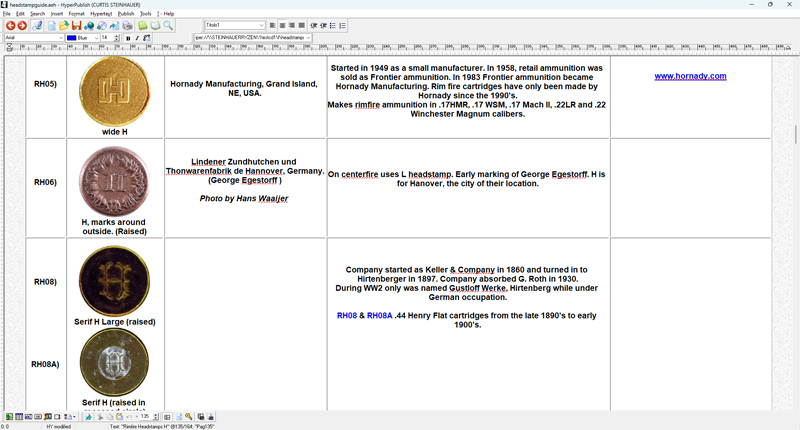
Task: Click the page layout icon in bottom toolbar
Action: 167,417
